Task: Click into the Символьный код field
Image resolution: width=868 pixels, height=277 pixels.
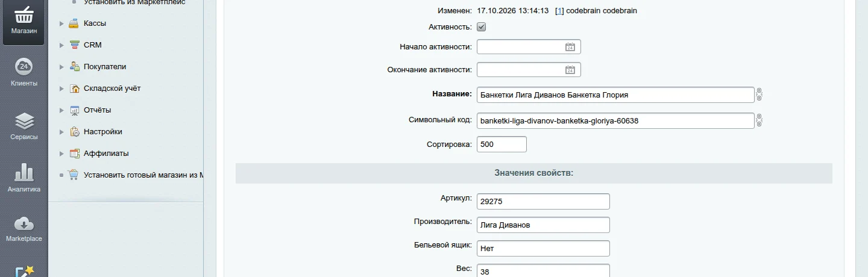Action: [615, 120]
